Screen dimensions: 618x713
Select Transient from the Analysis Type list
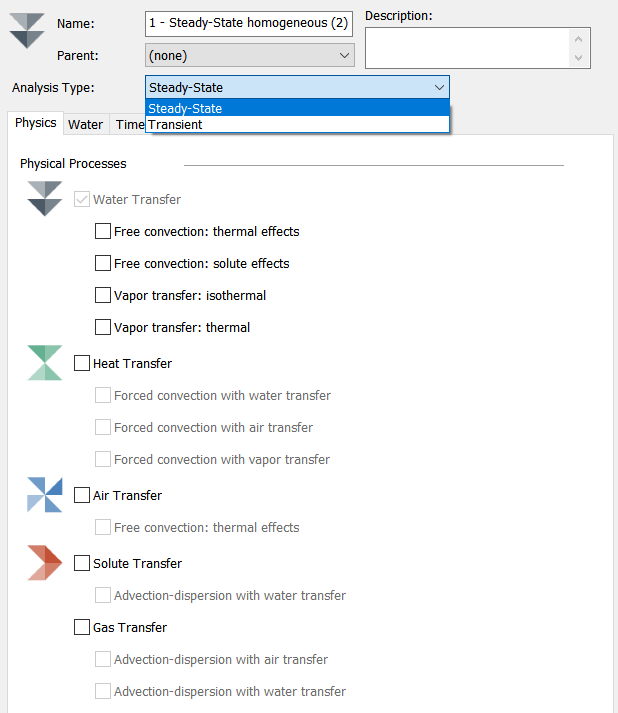pyautogui.click(x=297, y=125)
